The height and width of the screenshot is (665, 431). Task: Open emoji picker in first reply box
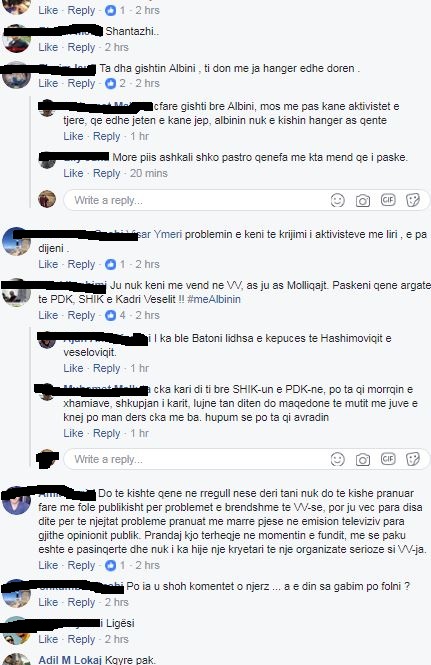[337, 200]
